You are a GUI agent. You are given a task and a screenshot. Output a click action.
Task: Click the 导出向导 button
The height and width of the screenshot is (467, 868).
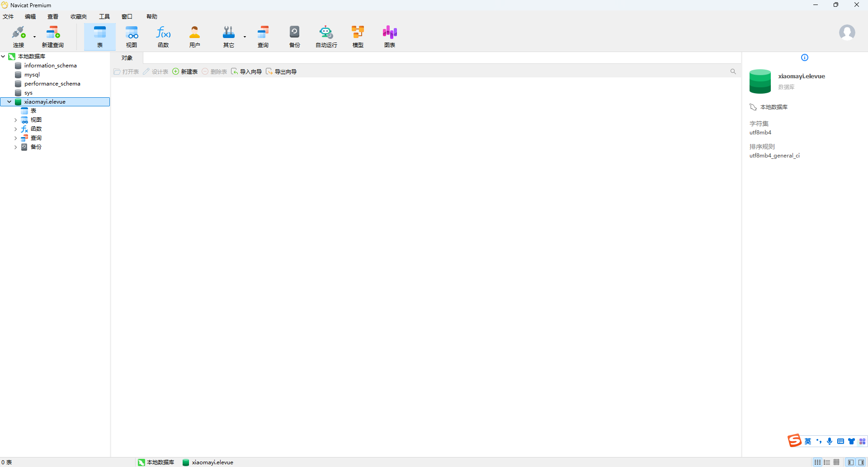[281, 71]
